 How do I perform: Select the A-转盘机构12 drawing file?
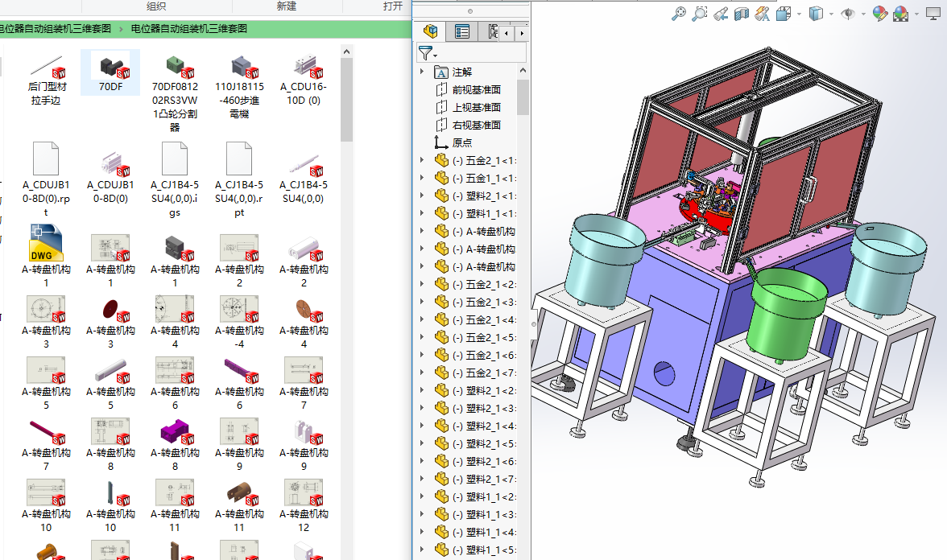point(304,505)
